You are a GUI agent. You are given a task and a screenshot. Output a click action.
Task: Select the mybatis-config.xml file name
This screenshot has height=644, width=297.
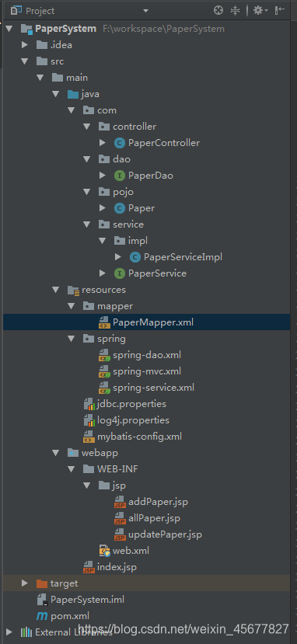pyautogui.click(x=140, y=437)
